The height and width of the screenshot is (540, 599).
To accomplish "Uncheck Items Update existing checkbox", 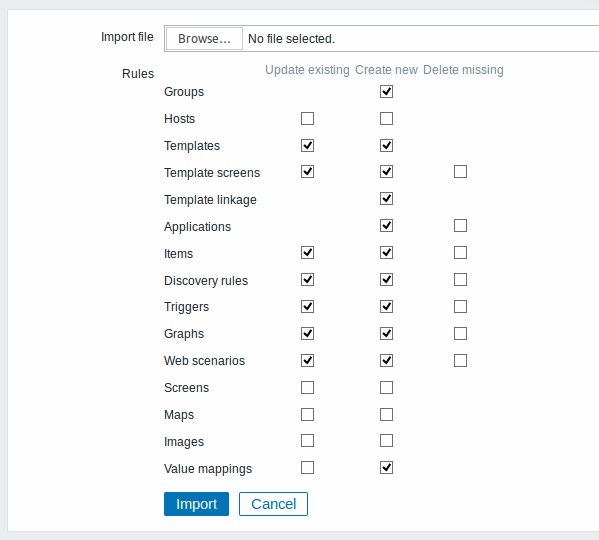I will click(x=307, y=252).
